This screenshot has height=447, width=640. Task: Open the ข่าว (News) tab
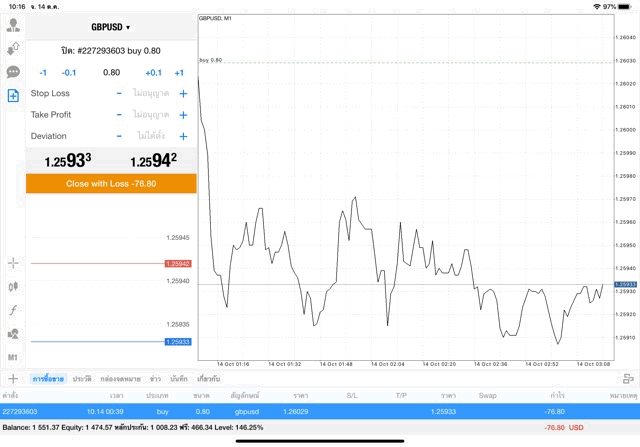pos(155,379)
